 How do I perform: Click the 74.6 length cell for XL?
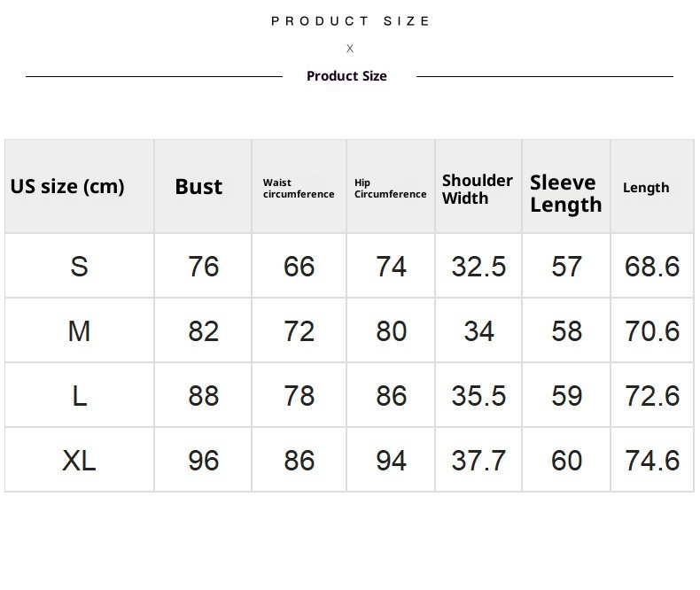[x=652, y=461]
